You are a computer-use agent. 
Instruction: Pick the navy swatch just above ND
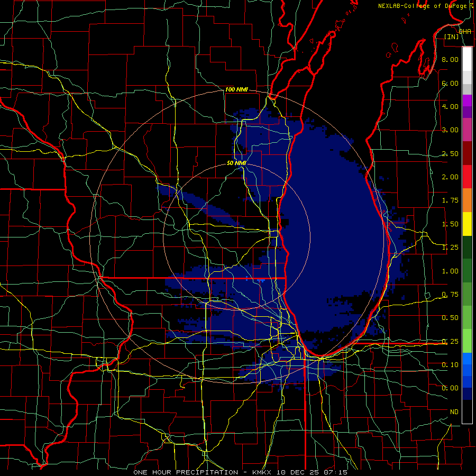(467, 394)
